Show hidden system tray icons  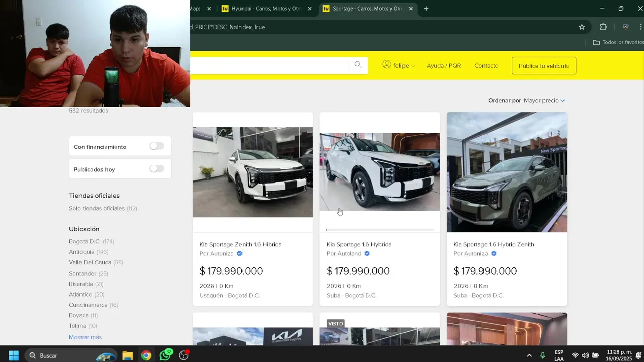click(x=529, y=355)
